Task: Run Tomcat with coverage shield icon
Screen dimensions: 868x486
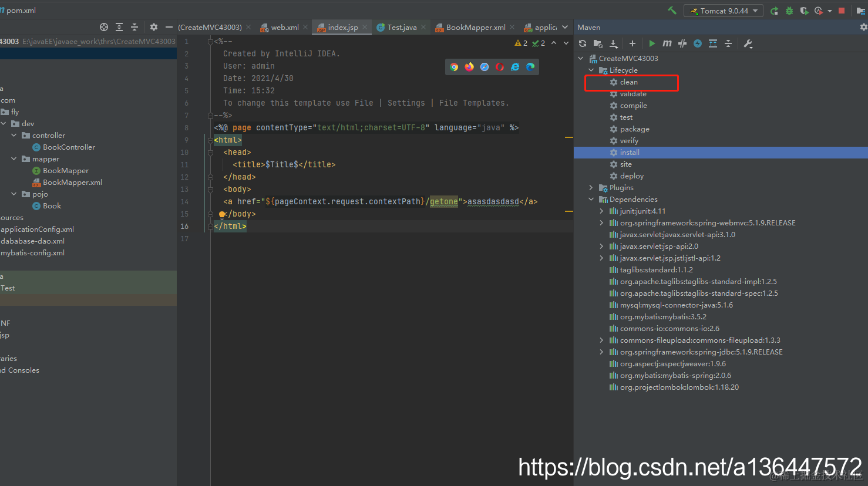Action: (x=804, y=11)
